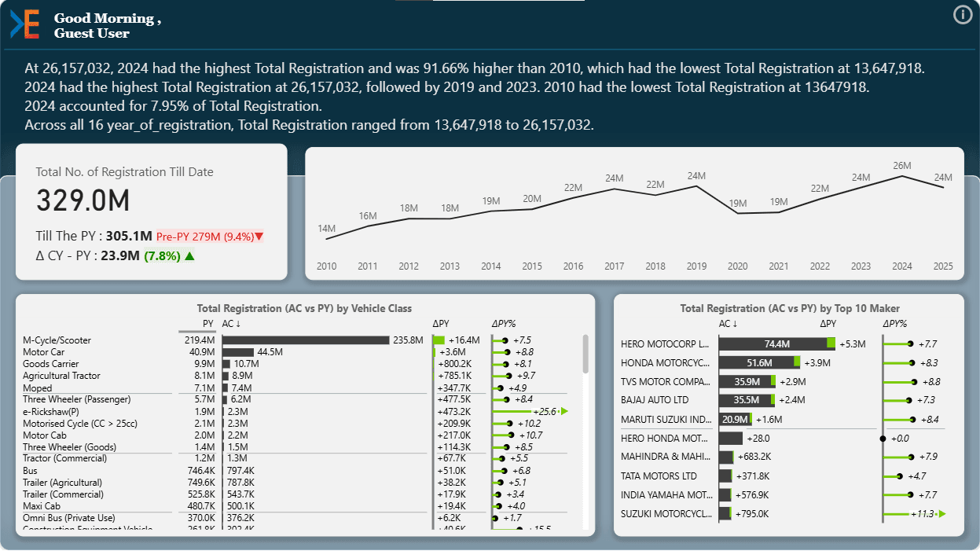
Task: Select the 26M peak data point
Action: pos(902,176)
